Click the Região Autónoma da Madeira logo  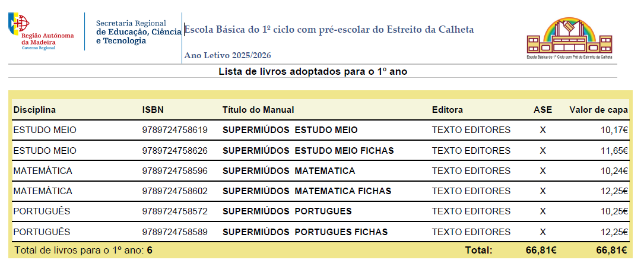[41, 31]
